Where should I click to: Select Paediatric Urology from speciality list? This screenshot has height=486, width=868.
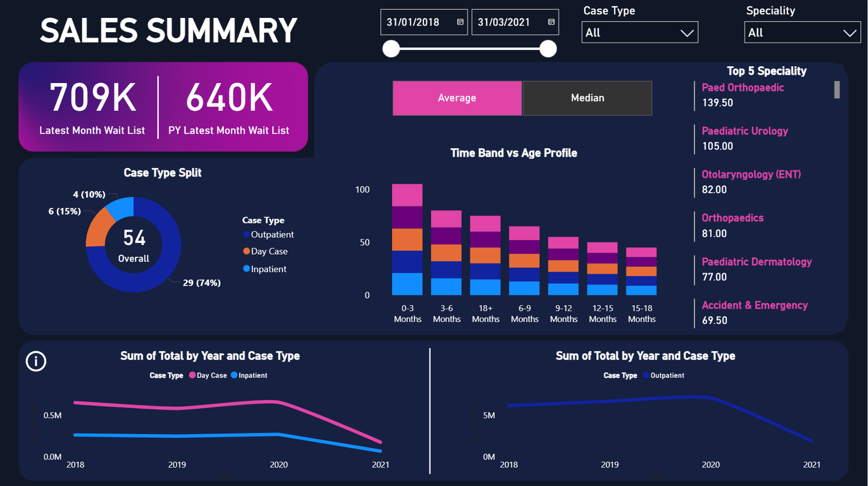744,131
